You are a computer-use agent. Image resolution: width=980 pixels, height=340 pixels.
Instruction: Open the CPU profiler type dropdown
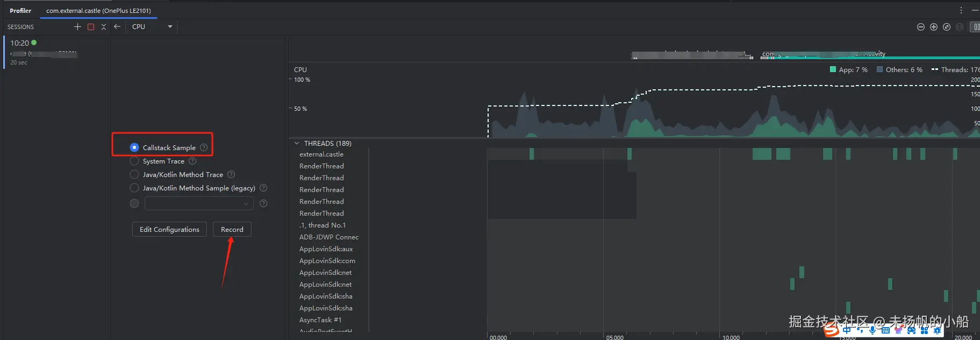153,26
